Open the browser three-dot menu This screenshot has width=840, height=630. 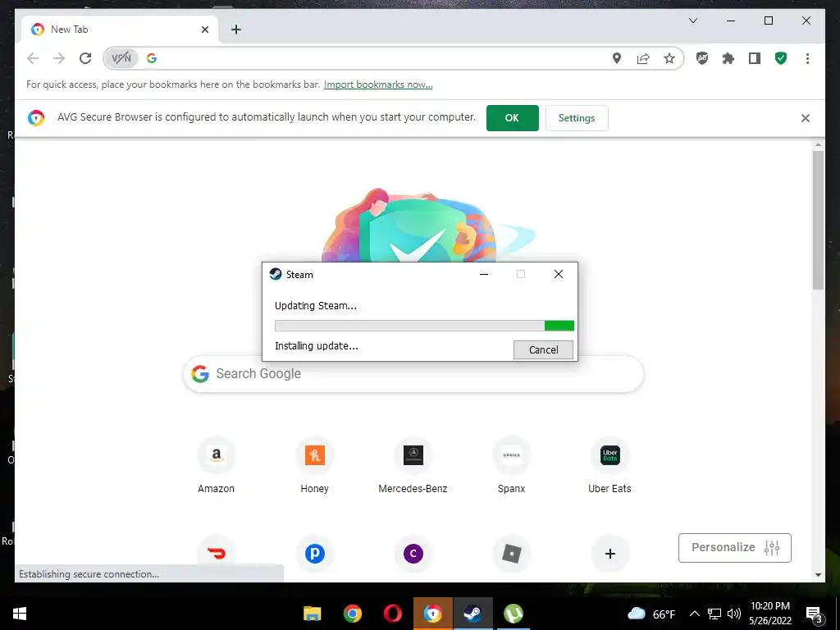coord(807,58)
